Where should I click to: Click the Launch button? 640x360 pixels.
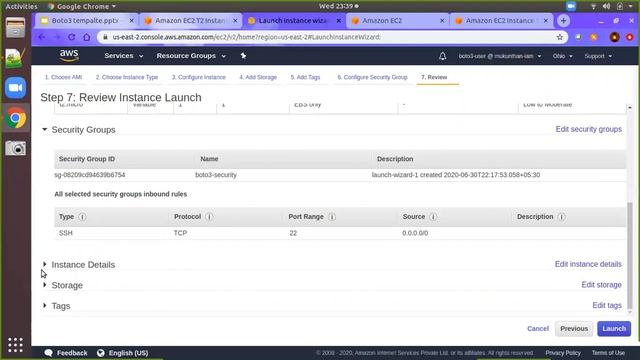tap(614, 329)
